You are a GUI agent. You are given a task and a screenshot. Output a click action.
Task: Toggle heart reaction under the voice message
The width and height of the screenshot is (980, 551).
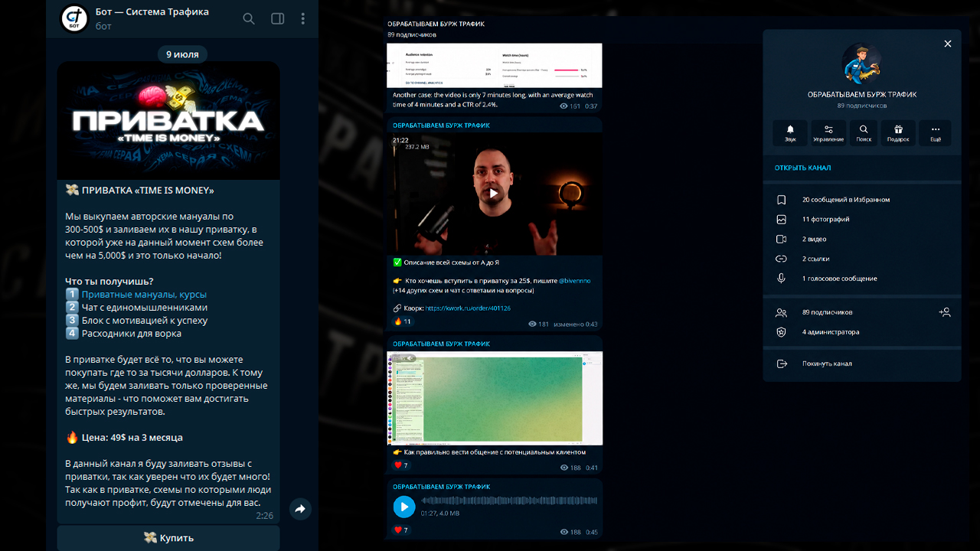(401, 530)
